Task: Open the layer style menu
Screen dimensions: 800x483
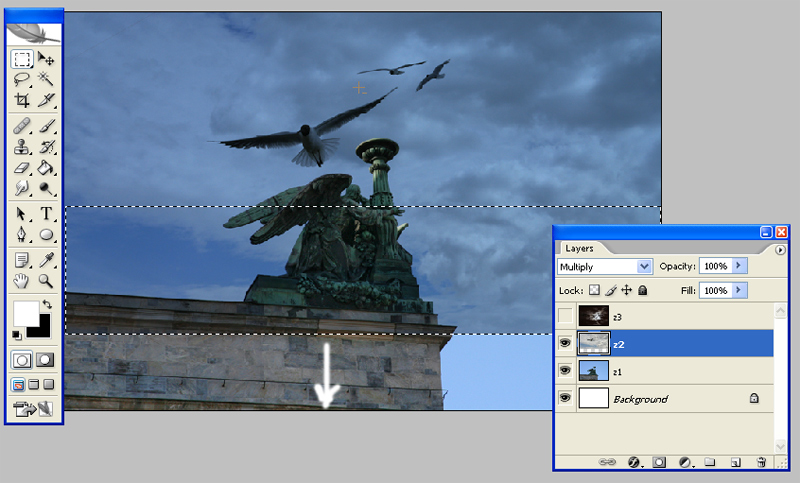Action: [x=634, y=462]
